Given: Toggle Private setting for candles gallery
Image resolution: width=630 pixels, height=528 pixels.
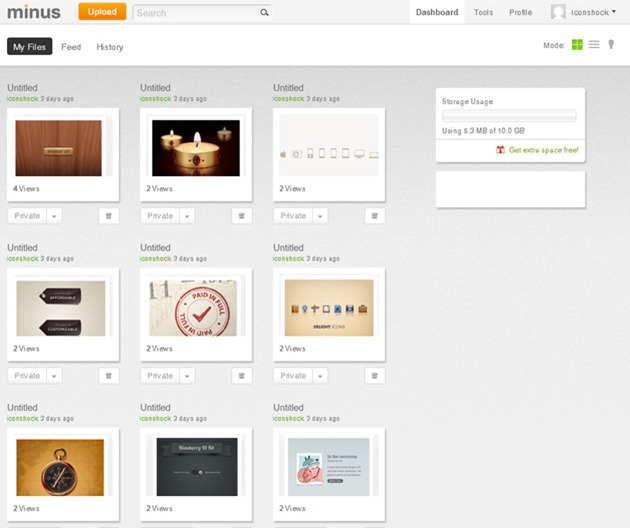Looking at the screenshot, I should tap(160, 216).
